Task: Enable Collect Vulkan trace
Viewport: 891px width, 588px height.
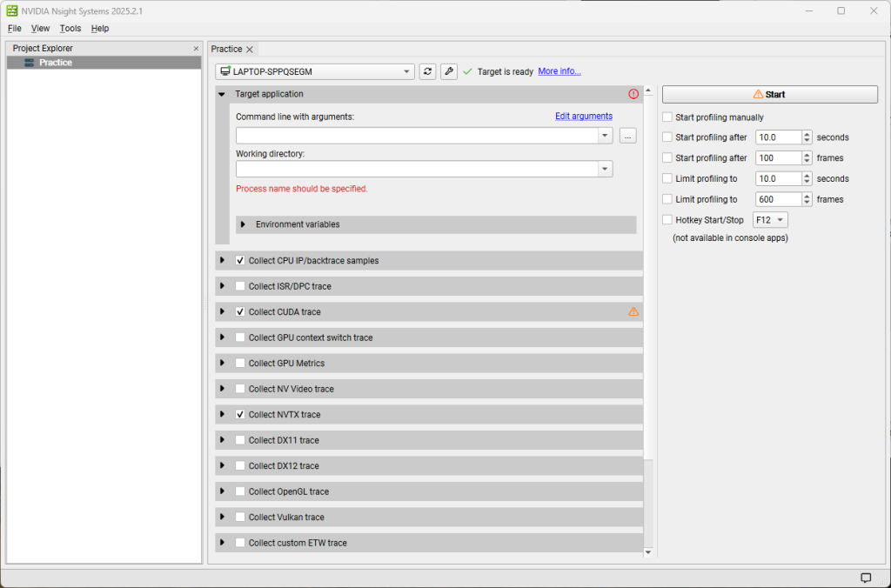Action: point(240,517)
